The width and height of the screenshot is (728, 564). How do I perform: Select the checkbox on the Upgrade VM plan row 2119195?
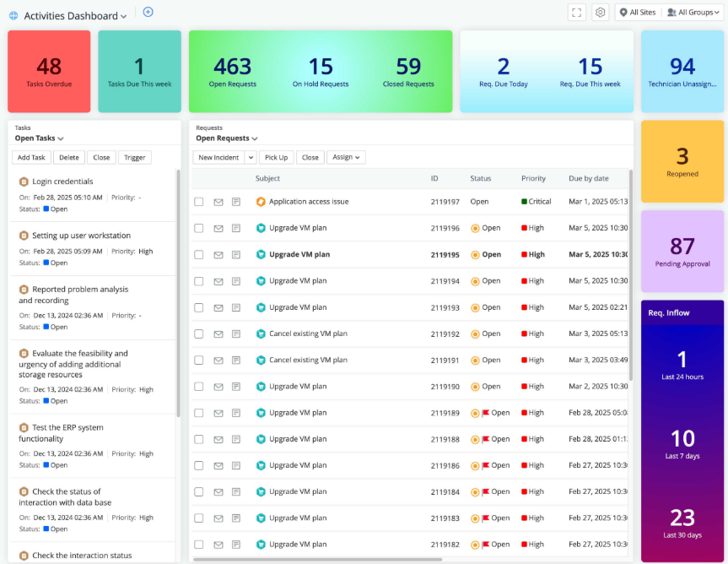pyautogui.click(x=199, y=254)
